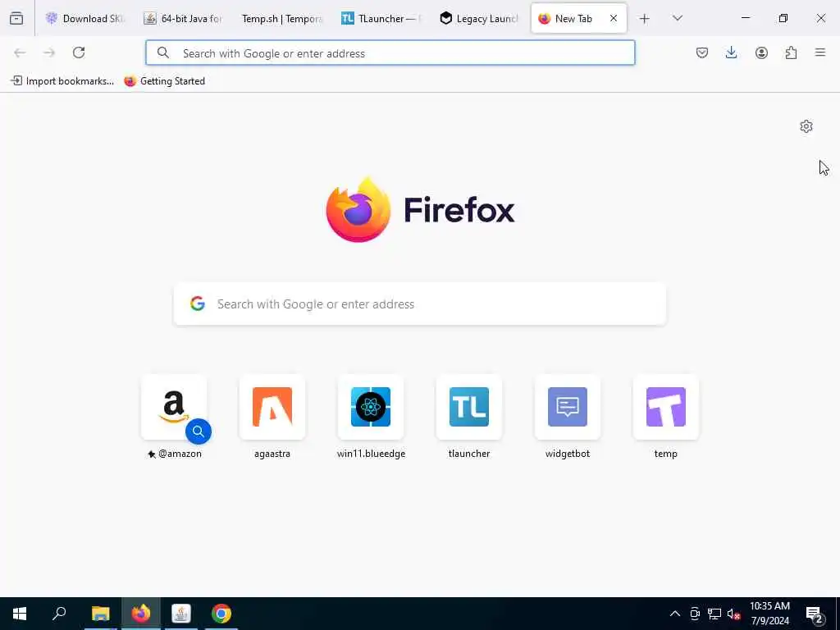Screen dimensions: 840x630
Task: Switch to the Legacy Launcher tab
Action: coord(478,19)
